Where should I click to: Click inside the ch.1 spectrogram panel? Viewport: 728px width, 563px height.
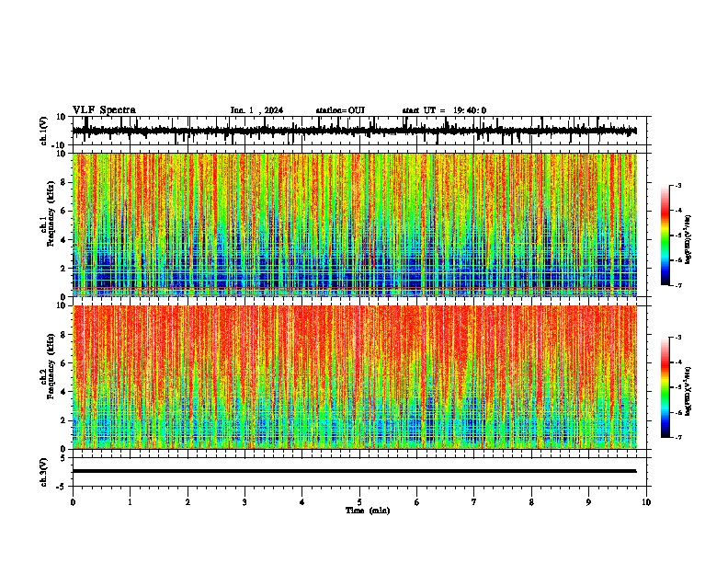pos(355,224)
